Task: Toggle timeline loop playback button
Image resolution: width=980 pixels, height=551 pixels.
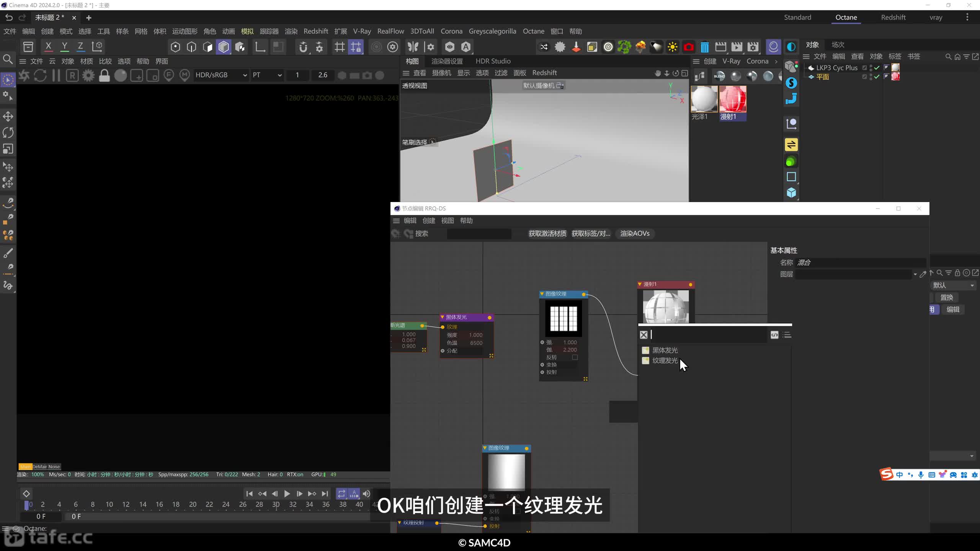Action: [x=341, y=494]
